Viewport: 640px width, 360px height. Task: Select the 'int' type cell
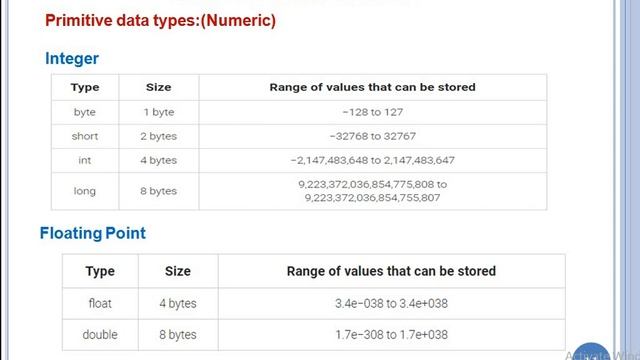click(85, 160)
